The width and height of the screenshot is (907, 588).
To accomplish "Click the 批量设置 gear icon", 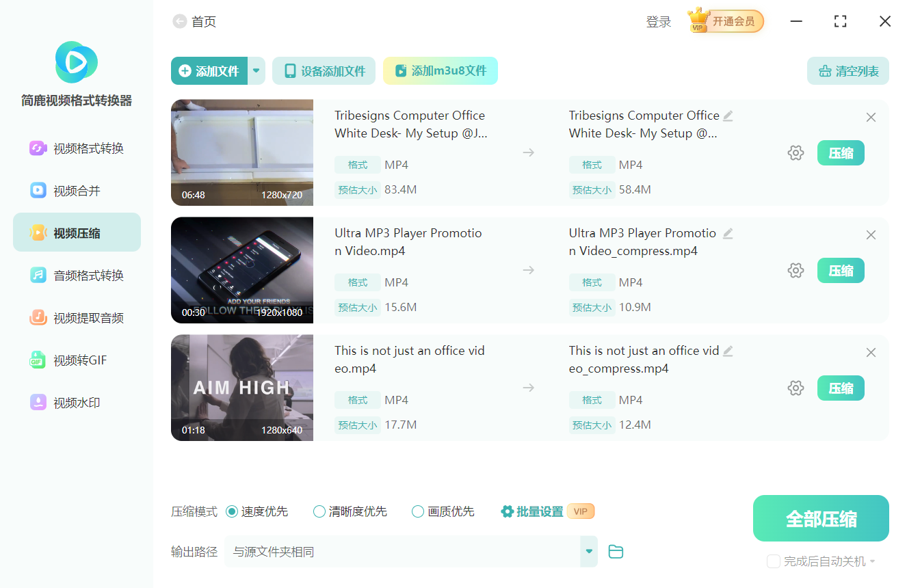I will [507, 511].
